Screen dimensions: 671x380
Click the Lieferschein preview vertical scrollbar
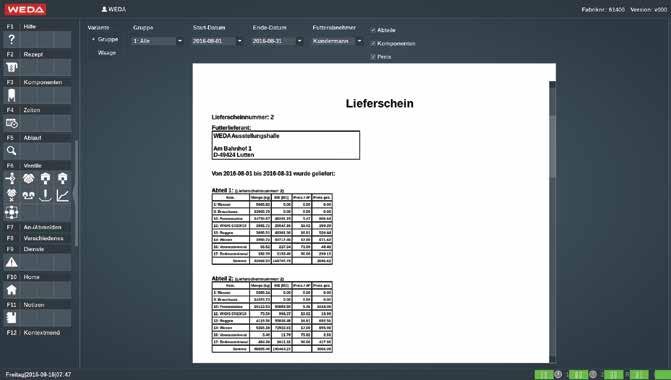552,220
